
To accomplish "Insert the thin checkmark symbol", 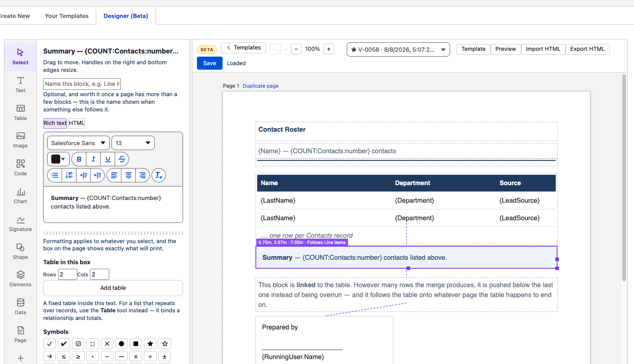I will (x=49, y=344).
